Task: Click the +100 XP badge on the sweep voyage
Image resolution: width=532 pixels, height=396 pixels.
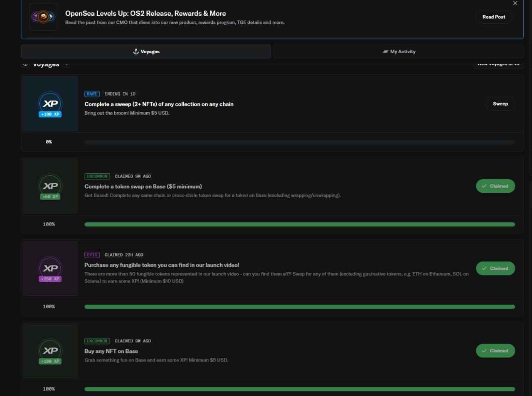Action: (50, 114)
